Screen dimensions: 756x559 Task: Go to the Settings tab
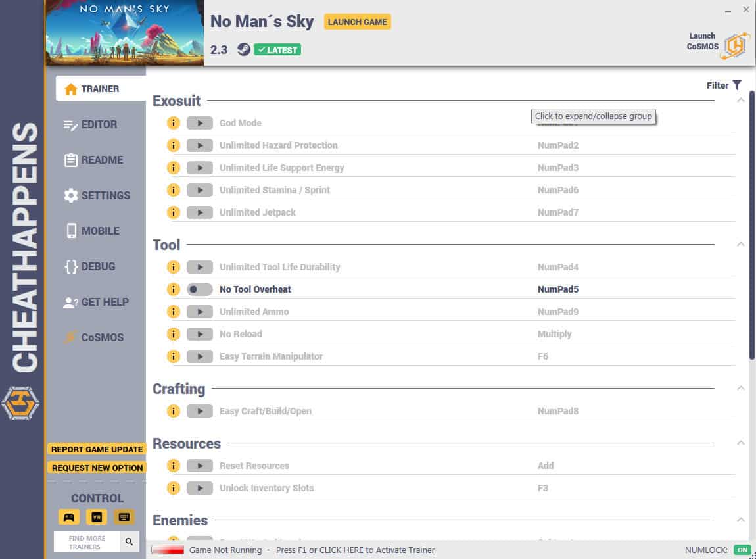[x=97, y=195]
